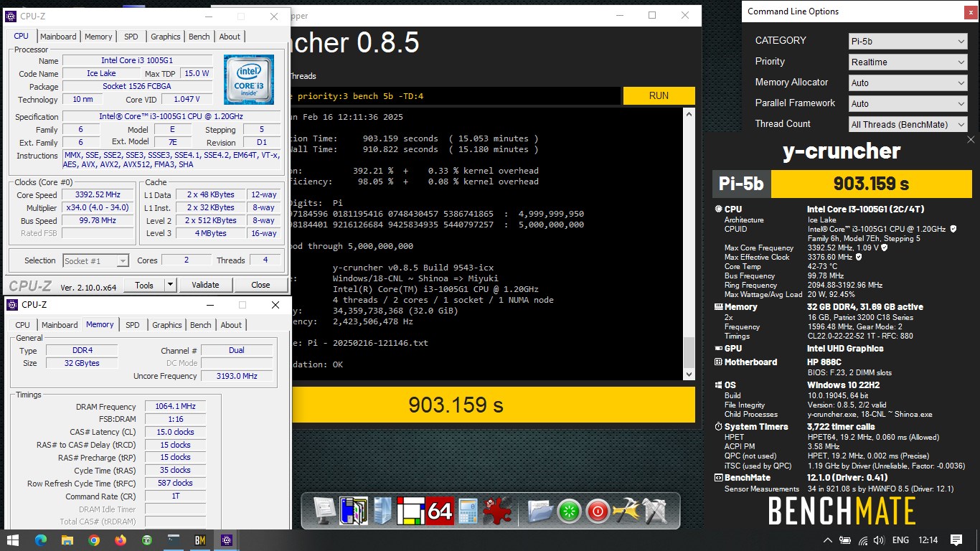Open the blue server tower dock icon

(382, 511)
